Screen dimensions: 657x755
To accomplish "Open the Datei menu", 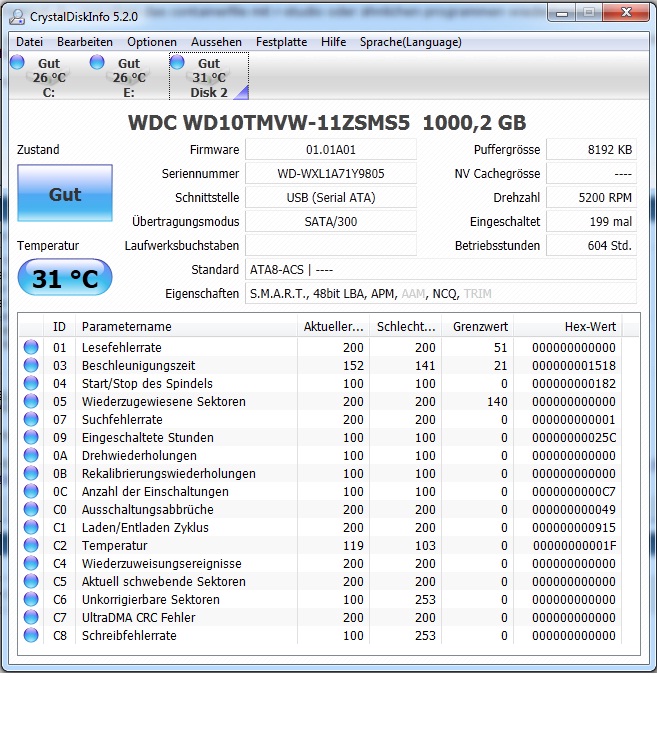I will coord(29,42).
